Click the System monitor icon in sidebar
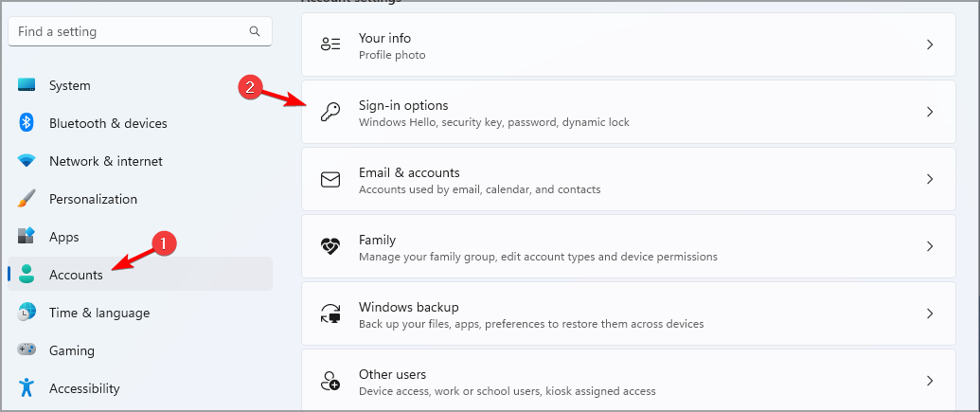Image resolution: width=980 pixels, height=412 pixels. tap(27, 85)
